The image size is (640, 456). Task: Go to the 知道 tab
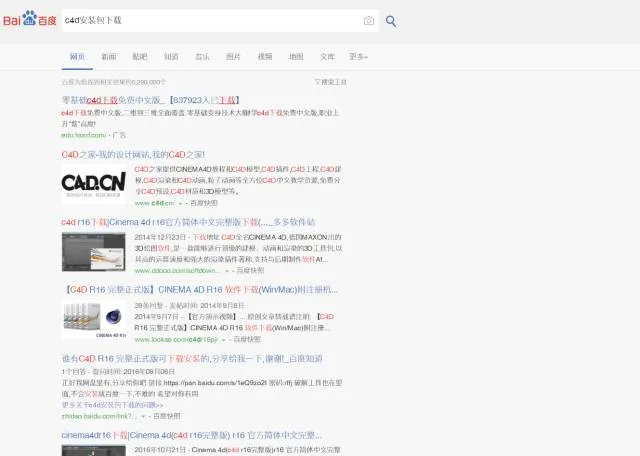[x=171, y=56]
